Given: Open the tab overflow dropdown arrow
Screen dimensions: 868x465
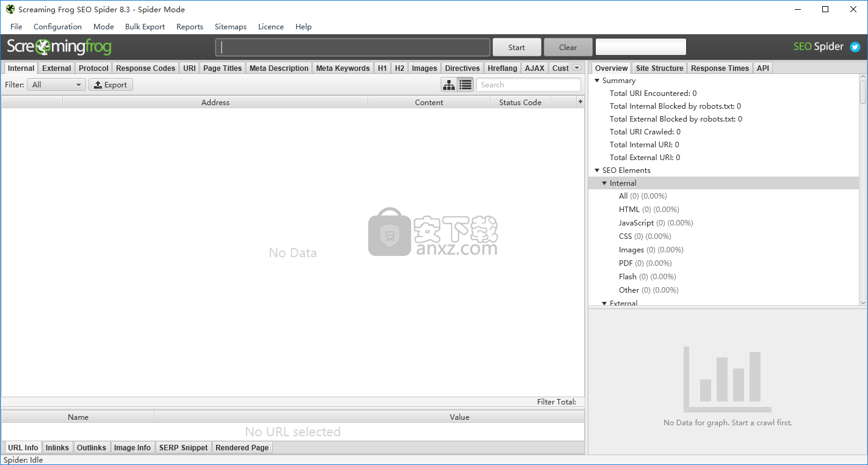Looking at the screenshot, I should coord(577,68).
